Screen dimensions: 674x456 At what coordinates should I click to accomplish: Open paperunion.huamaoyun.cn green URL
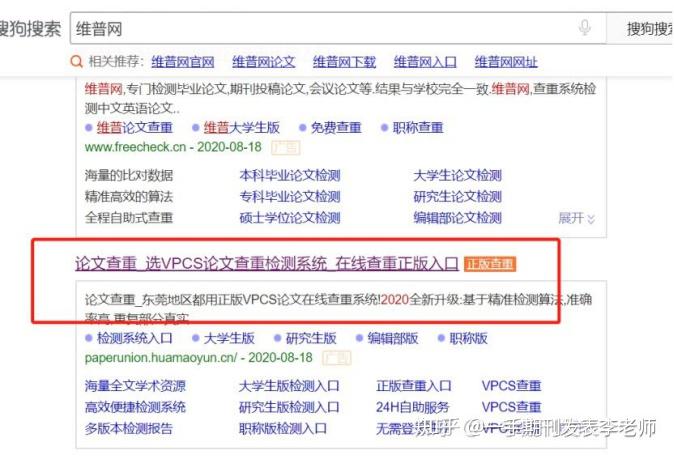pyautogui.click(x=161, y=358)
